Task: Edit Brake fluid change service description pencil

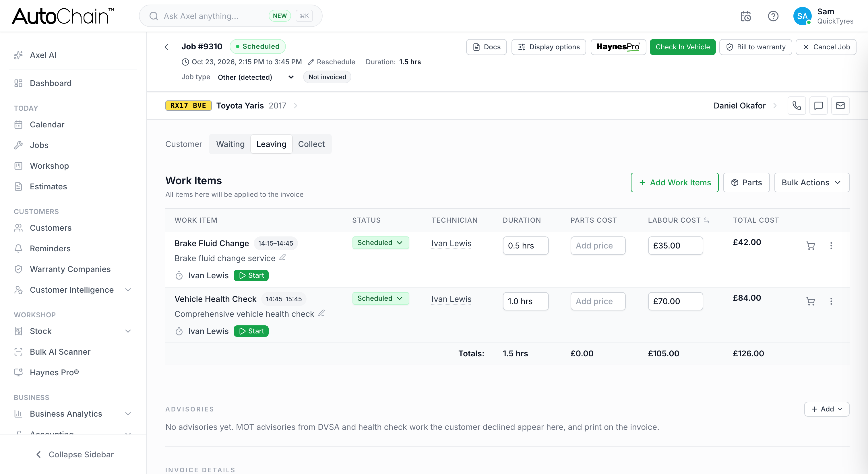Action: pyautogui.click(x=282, y=257)
